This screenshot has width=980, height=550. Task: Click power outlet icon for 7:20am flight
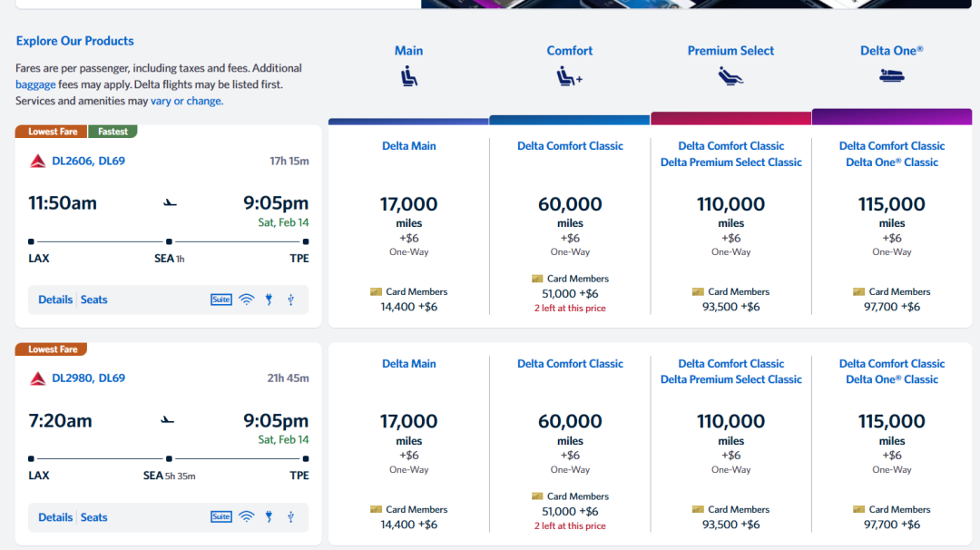point(269,517)
